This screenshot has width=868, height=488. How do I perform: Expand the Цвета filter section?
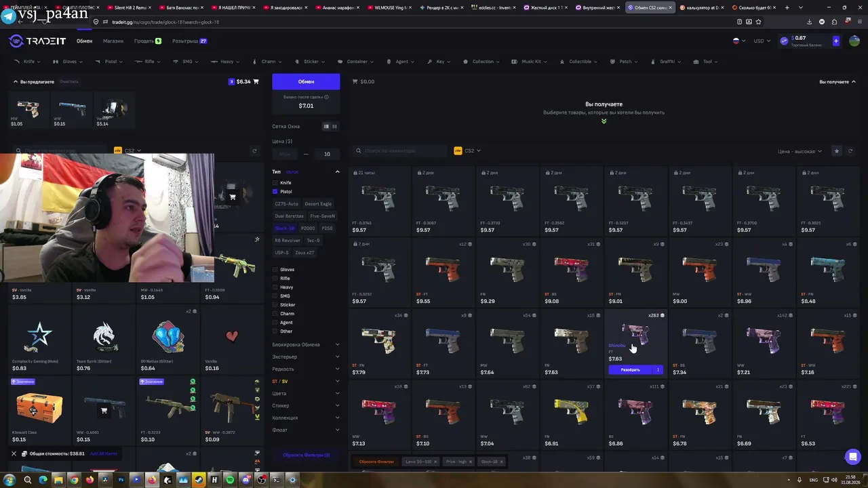[x=306, y=393]
